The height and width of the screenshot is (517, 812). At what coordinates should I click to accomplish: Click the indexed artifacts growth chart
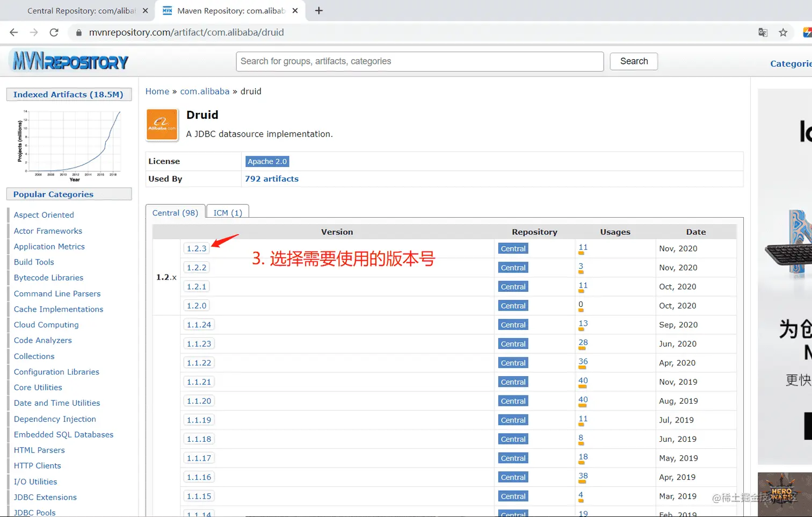click(69, 145)
